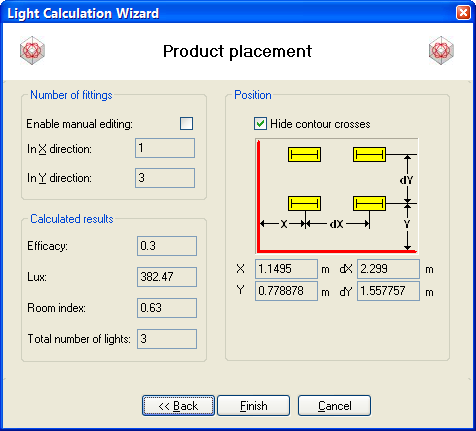Click the dY spacing arrow in the diagram

point(407,179)
